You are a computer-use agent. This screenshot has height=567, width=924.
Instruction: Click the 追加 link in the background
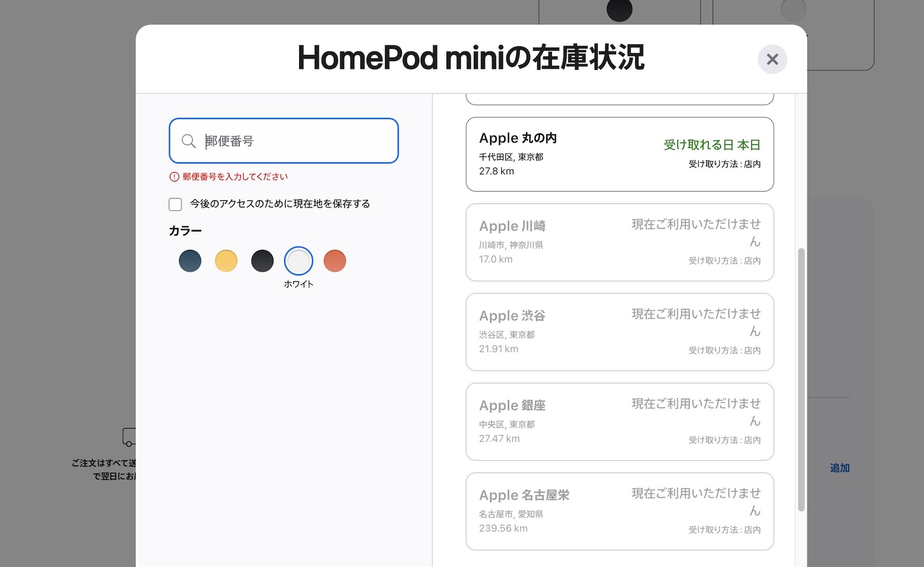[x=840, y=468]
